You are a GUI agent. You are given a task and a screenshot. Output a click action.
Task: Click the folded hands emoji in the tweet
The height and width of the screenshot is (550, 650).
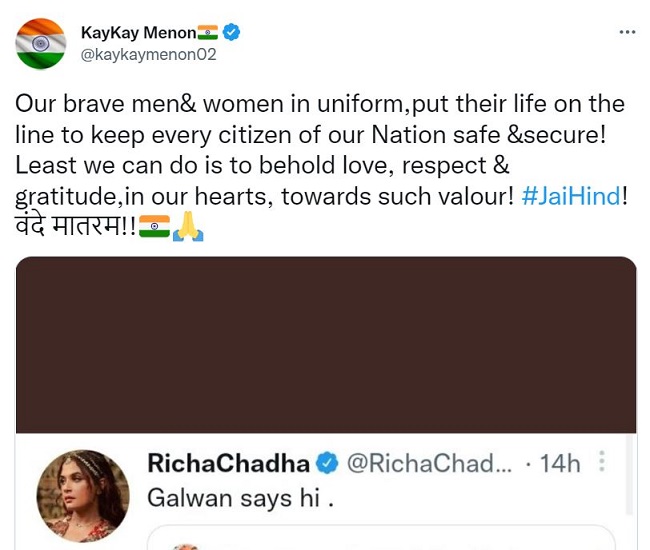[x=188, y=226]
